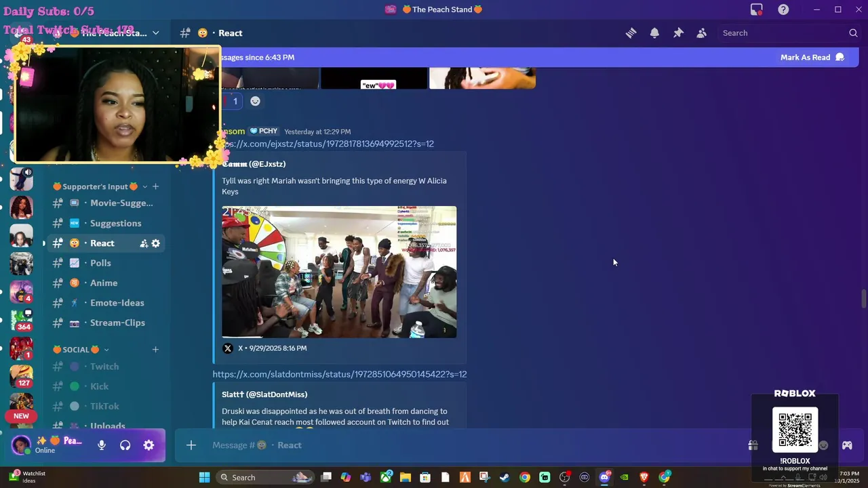The height and width of the screenshot is (488, 868).
Task: Open Brave browser from the taskbar
Action: click(x=644, y=477)
